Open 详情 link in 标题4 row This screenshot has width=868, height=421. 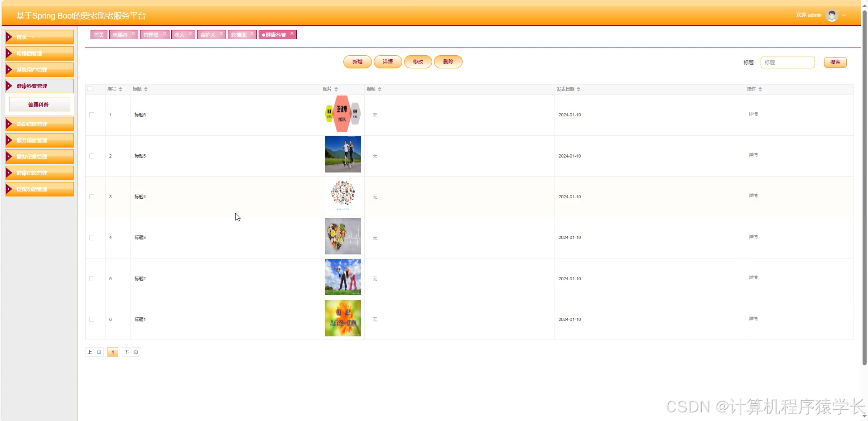753,196
